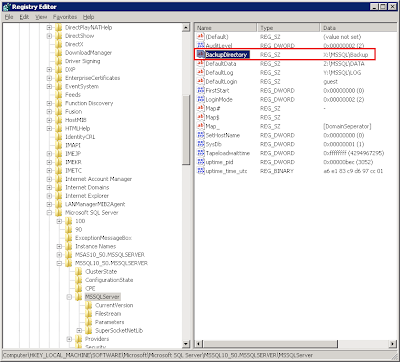Select the MSAS10_50.MSSQLSERVER key

[x=110, y=255]
